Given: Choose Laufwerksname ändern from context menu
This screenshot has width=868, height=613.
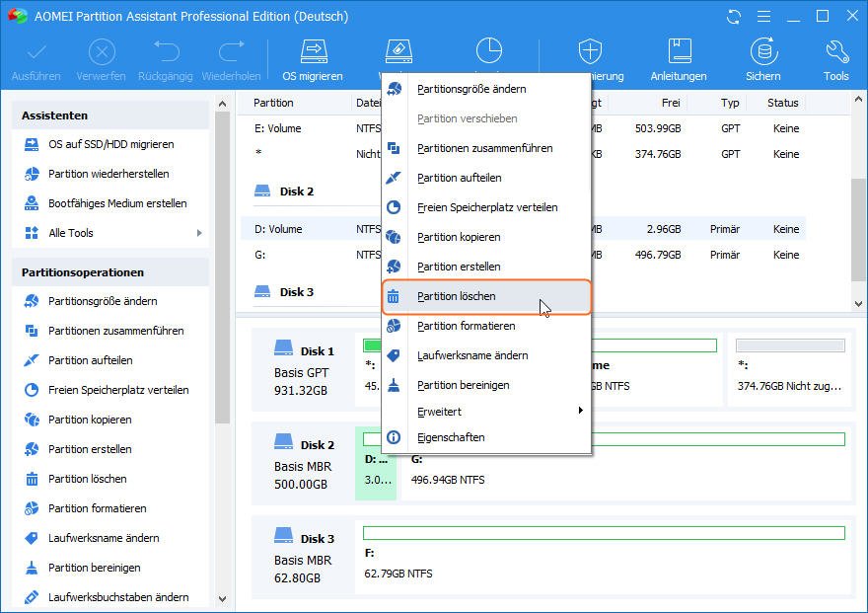Looking at the screenshot, I should (486, 355).
